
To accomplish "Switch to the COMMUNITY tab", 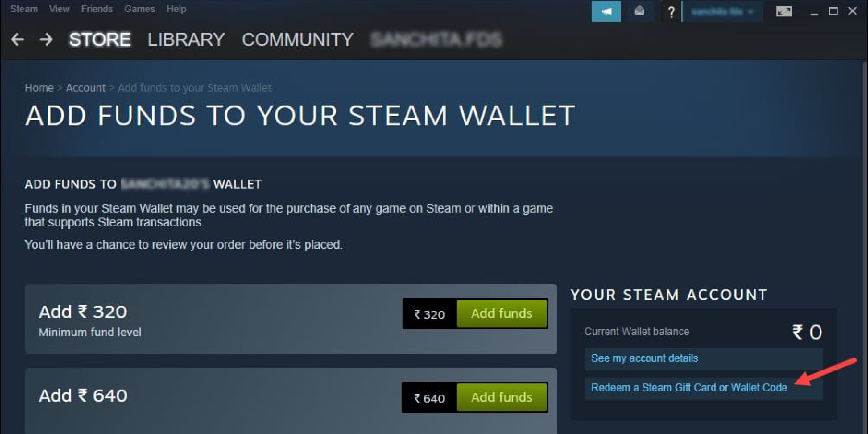I will pyautogui.click(x=298, y=39).
